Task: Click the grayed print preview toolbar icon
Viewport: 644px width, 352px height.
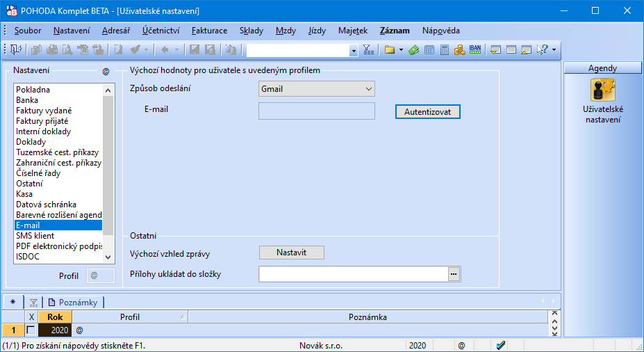Action: (x=67, y=50)
